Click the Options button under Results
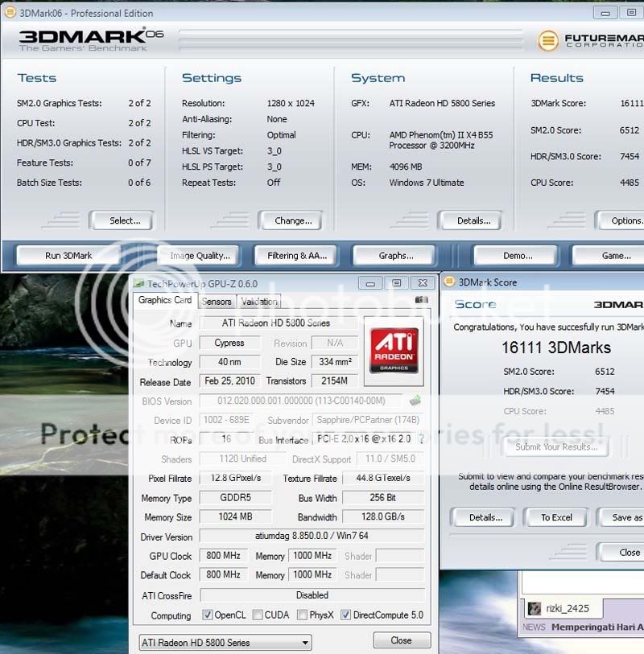 point(621,220)
